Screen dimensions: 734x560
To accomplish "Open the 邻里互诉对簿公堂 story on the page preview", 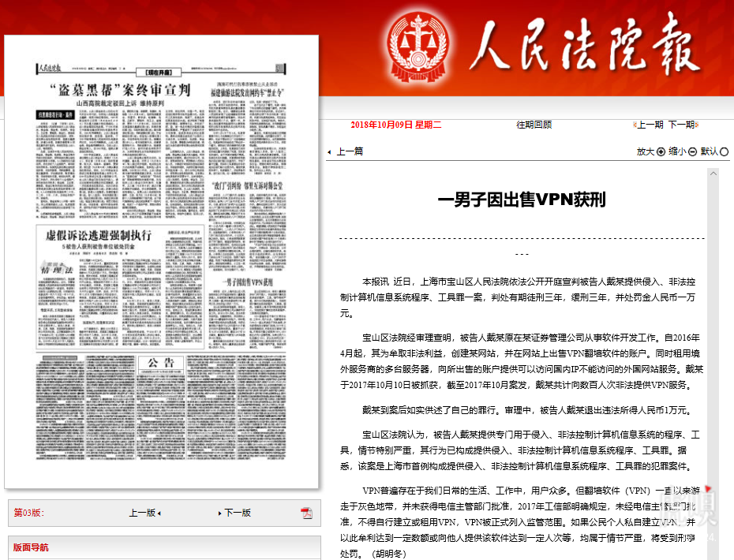I will coord(247,185).
